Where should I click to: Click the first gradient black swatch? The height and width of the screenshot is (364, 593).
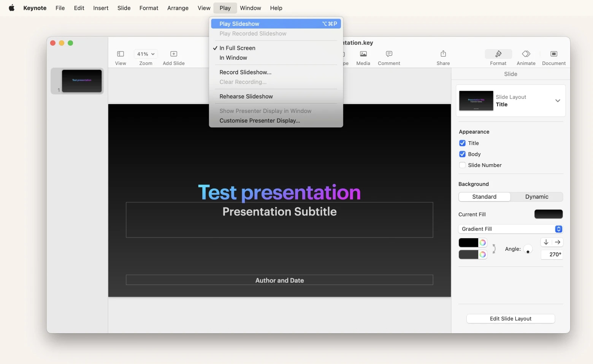pyautogui.click(x=469, y=243)
